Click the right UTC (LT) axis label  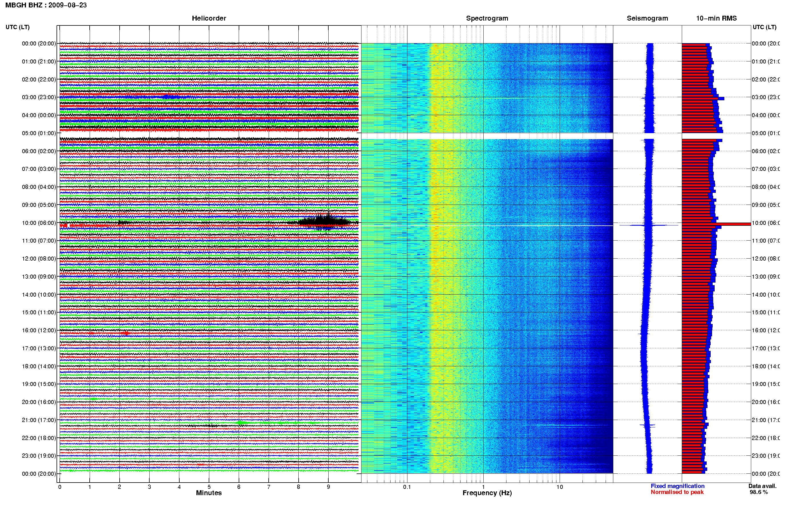(x=764, y=27)
